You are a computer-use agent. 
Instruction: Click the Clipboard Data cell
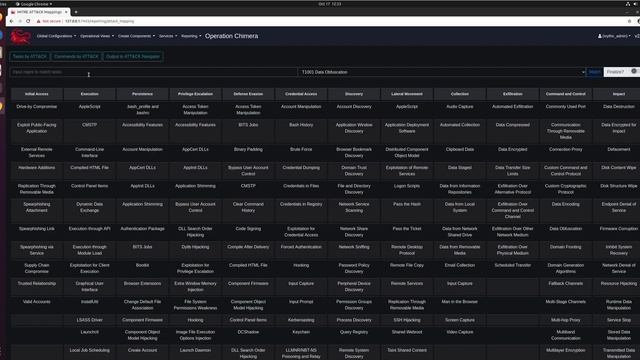(x=460, y=152)
